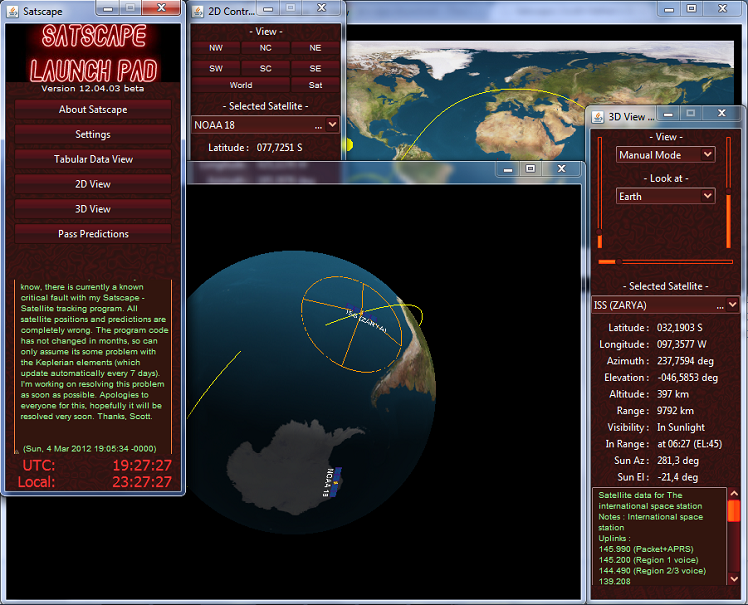Adjust the horizontal slider in 3D View

[665, 262]
